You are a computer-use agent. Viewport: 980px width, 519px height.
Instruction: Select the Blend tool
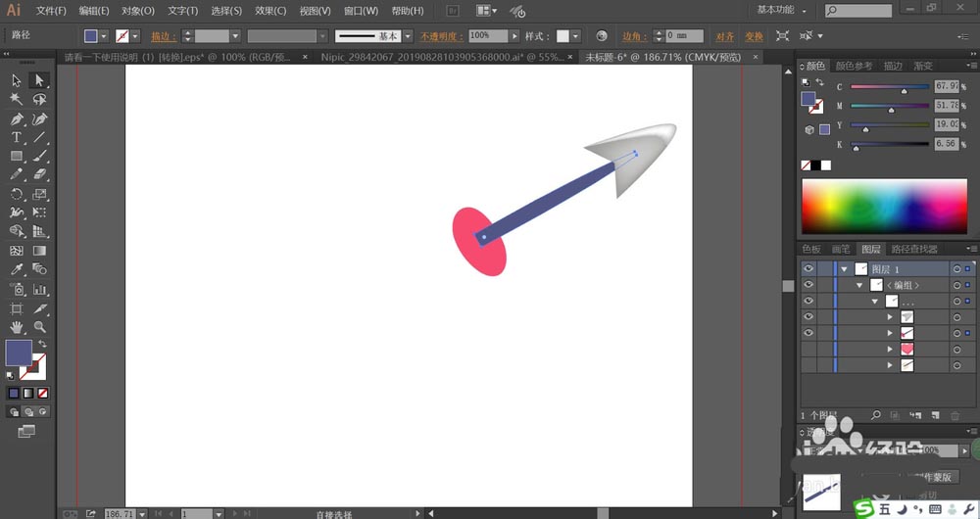tap(39, 270)
